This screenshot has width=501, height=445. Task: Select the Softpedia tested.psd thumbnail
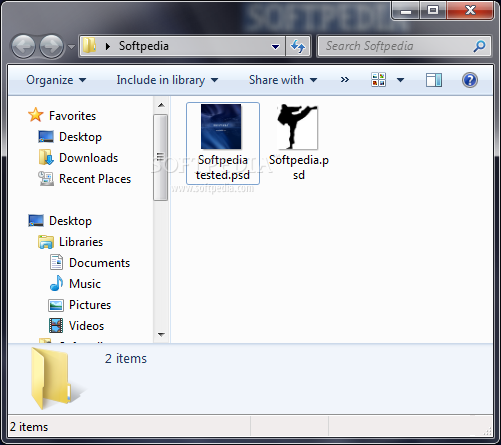coord(221,126)
